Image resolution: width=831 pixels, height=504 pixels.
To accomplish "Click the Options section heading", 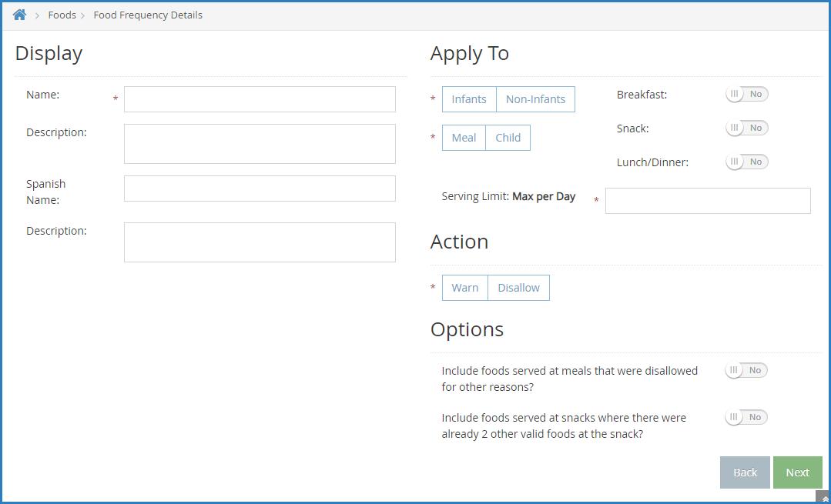I will click(x=467, y=329).
